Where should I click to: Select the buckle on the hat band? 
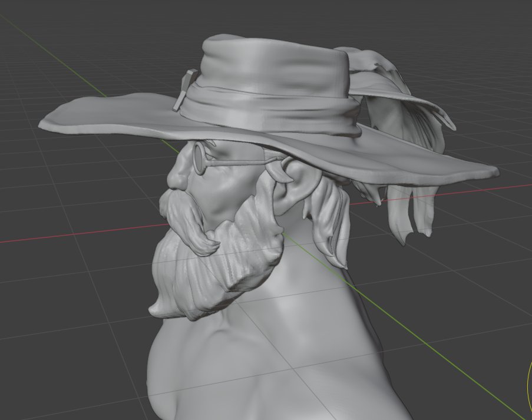(185, 90)
